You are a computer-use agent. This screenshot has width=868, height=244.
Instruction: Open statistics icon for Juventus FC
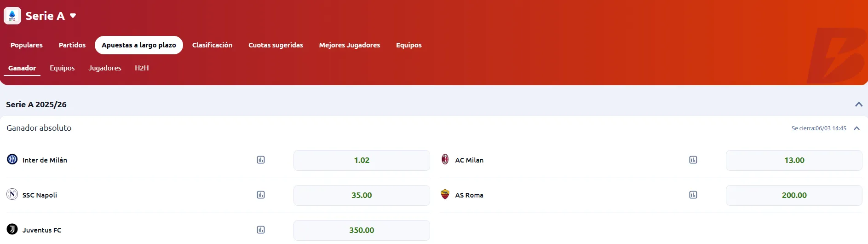coord(261,230)
